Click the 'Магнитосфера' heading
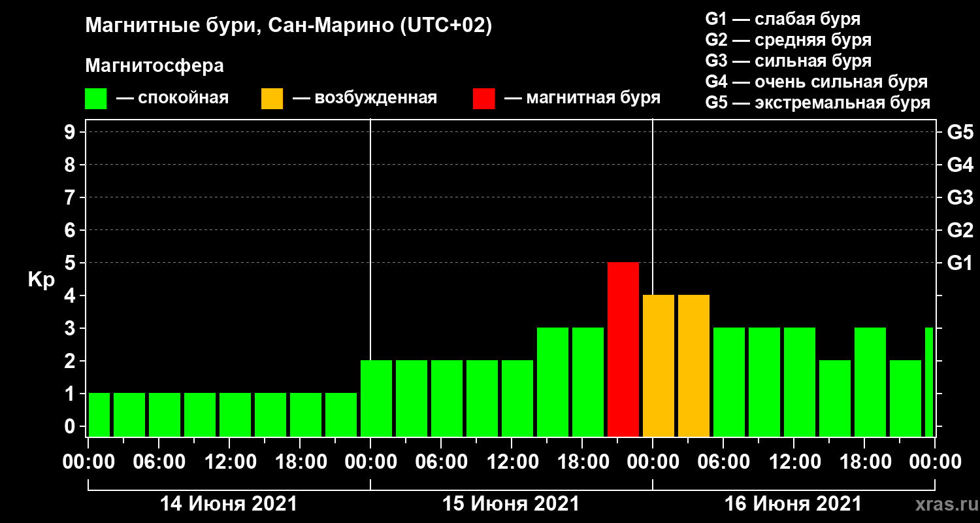 (x=155, y=66)
